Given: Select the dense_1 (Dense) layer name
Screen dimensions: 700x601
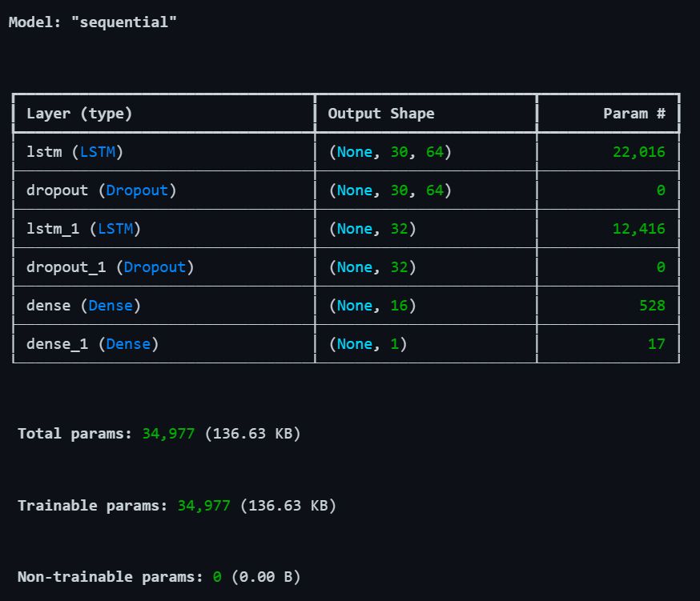Looking at the screenshot, I should pyautogui.click(x=92, y=344).
